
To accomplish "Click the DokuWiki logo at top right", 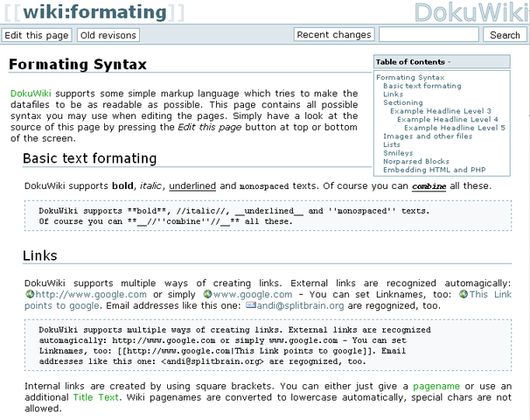I will (472, 12).
